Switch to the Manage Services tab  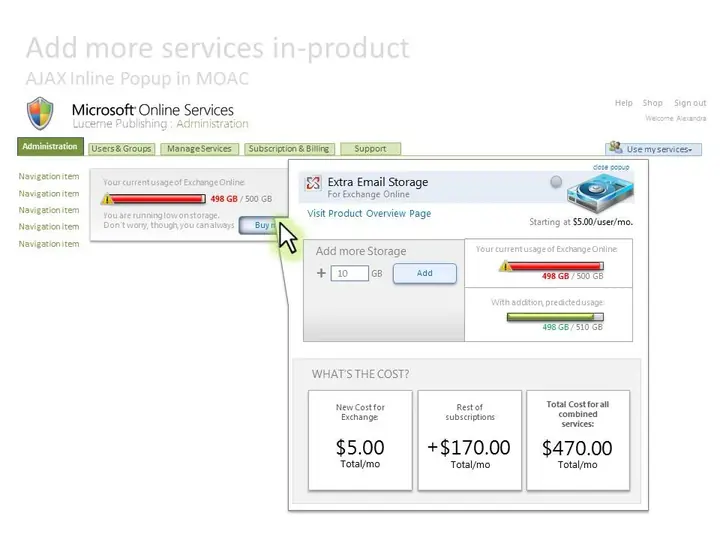click(199, 149)
